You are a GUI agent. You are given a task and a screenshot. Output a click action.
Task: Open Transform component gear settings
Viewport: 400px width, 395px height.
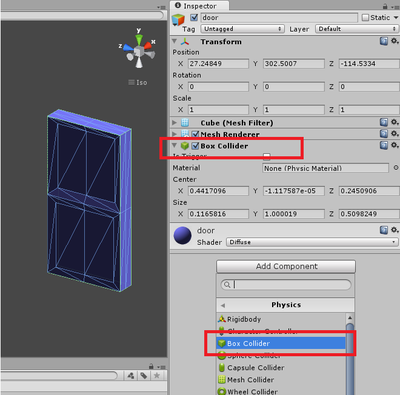395,41
